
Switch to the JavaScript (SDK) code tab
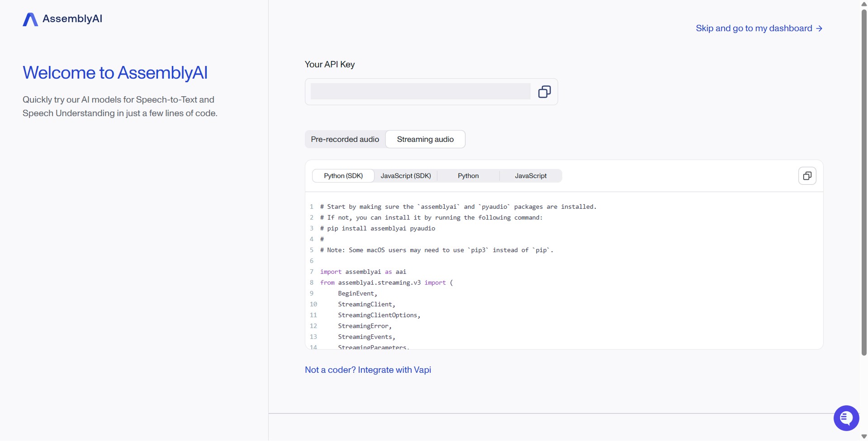click(x=406, y=176)
